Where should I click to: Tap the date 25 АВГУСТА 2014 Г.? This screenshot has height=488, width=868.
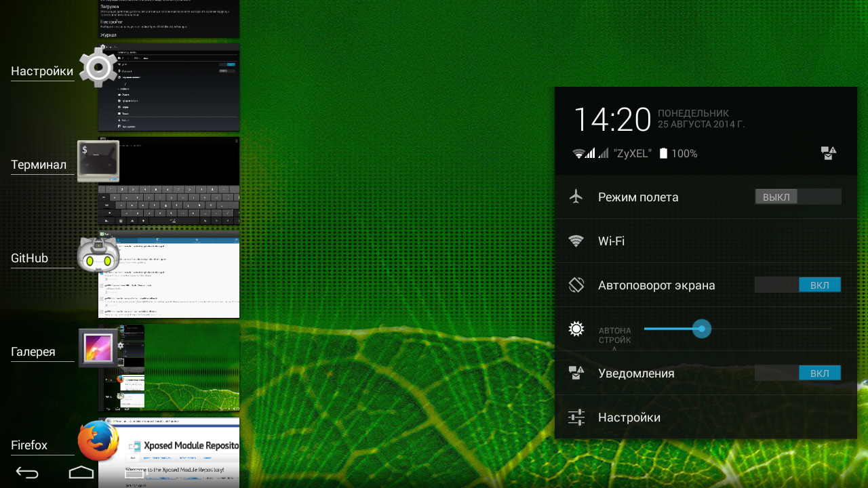coord(701,125)
